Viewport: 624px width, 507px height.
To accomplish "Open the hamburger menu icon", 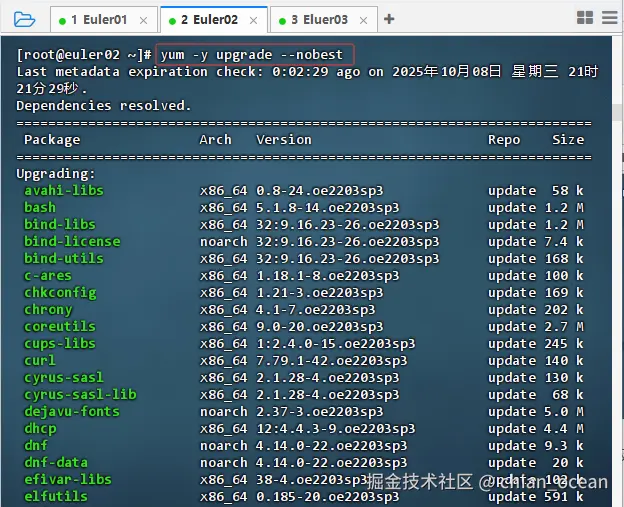I will point(609,18).
